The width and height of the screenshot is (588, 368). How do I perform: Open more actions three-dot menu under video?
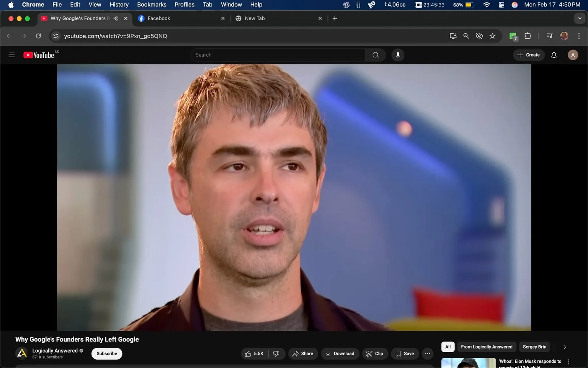click(427, 353)
